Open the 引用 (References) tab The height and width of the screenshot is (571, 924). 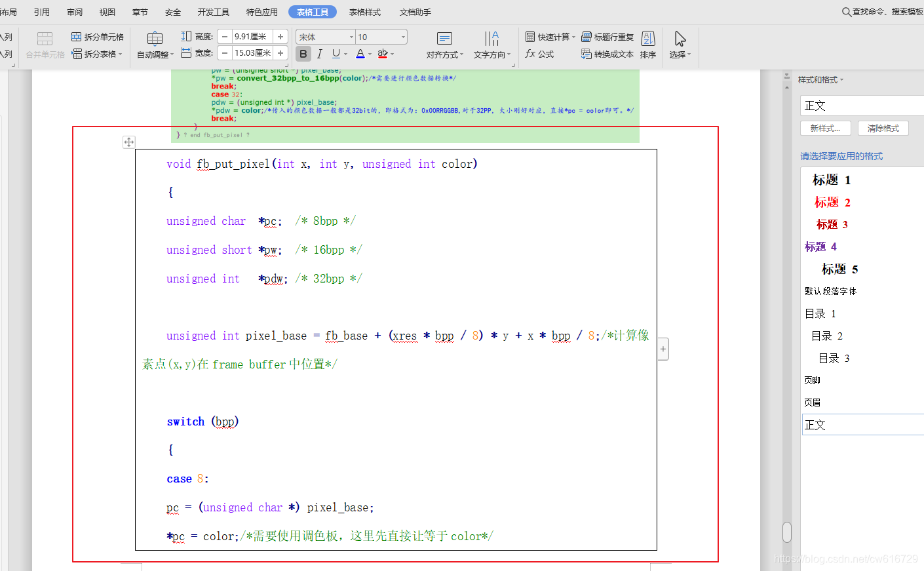(42, 12)
